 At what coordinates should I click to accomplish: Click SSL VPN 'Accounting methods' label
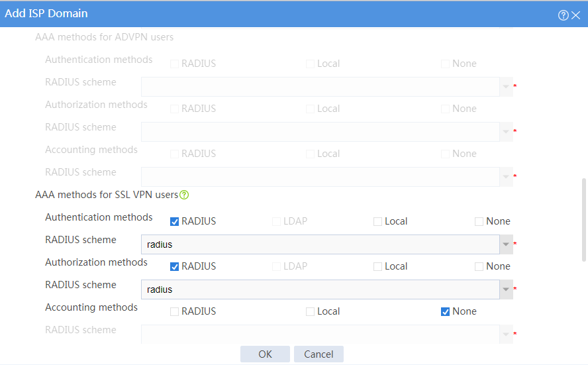point(91,307)
